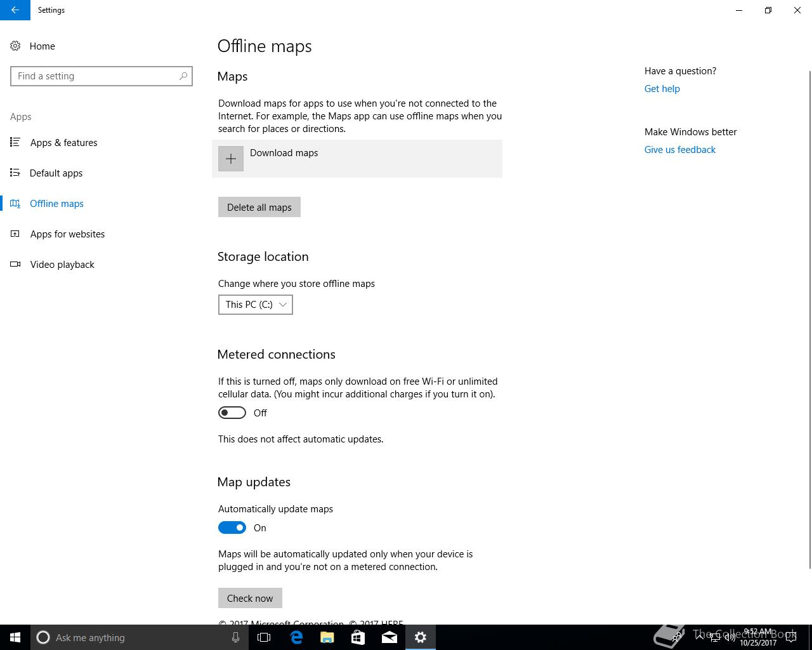Open the Mail app from the taskbar
This screenshot has height=650, width=812.
(x=390, y=637)
